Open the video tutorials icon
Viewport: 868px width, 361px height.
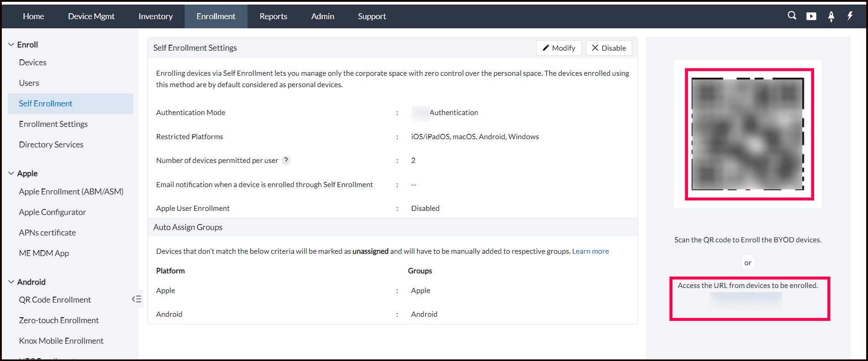pyautogui.click(x=811, y=16)
